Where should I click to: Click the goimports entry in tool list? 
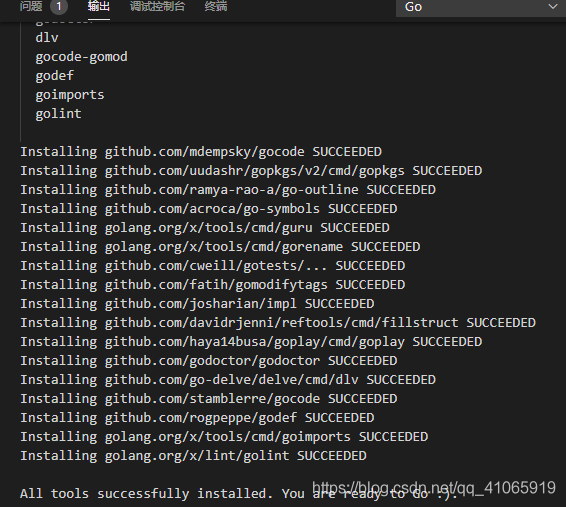pos(70,95)
